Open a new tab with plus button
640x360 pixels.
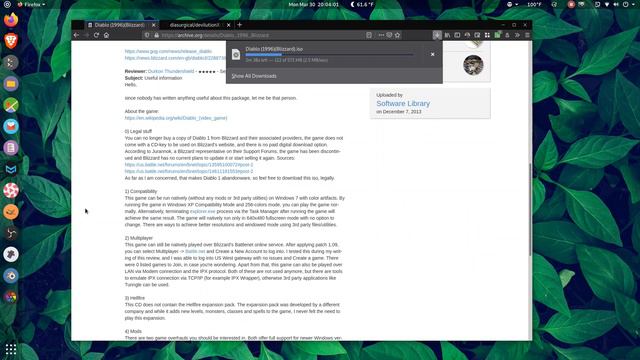click(x=240, y=25)
